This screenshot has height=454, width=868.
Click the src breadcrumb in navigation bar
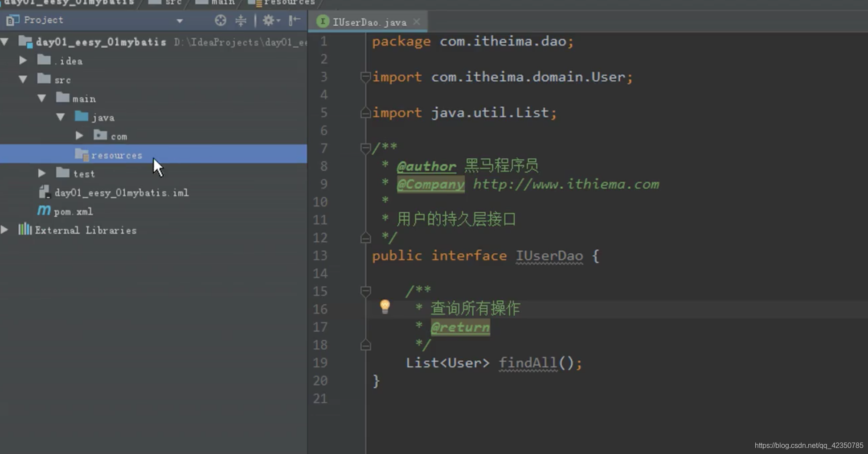165,2
